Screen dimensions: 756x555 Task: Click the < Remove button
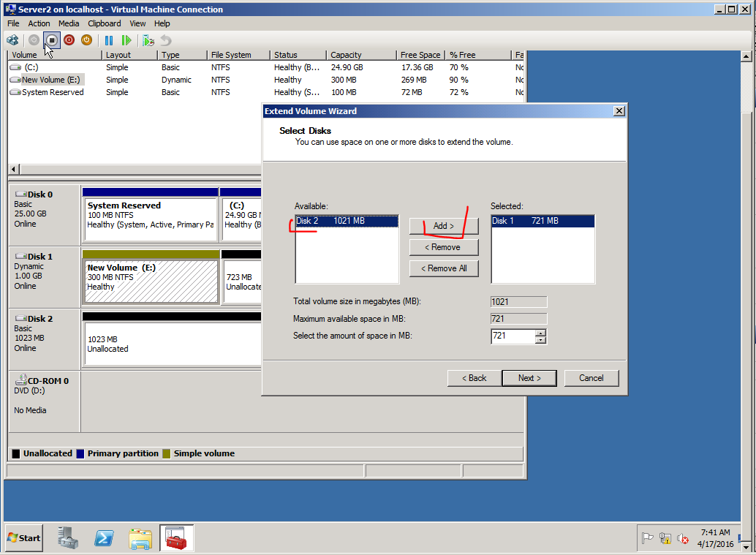(x=444, y=247)
